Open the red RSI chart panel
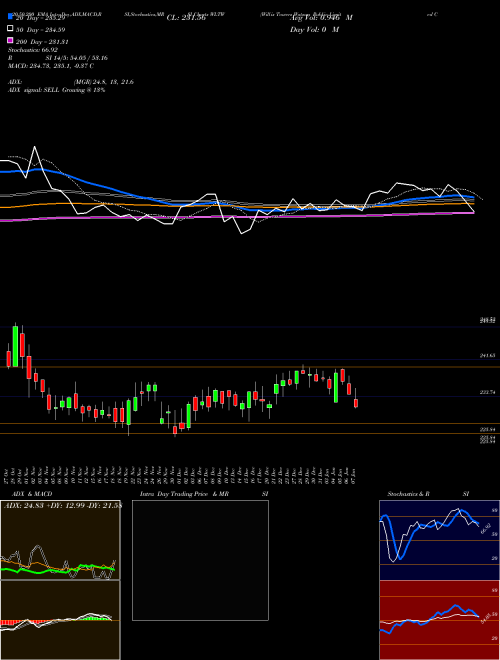The width and height of the screenshot is (500, 660). pos(439,620)
